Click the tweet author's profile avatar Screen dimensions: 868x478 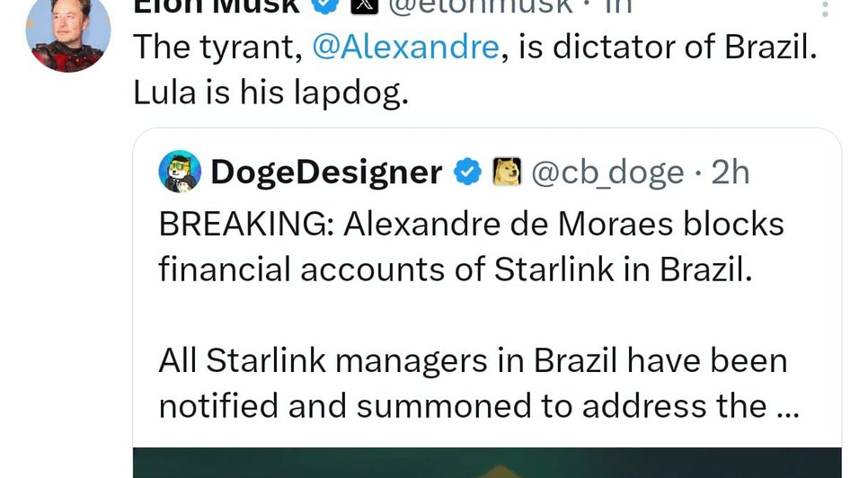tap(68, 32)
